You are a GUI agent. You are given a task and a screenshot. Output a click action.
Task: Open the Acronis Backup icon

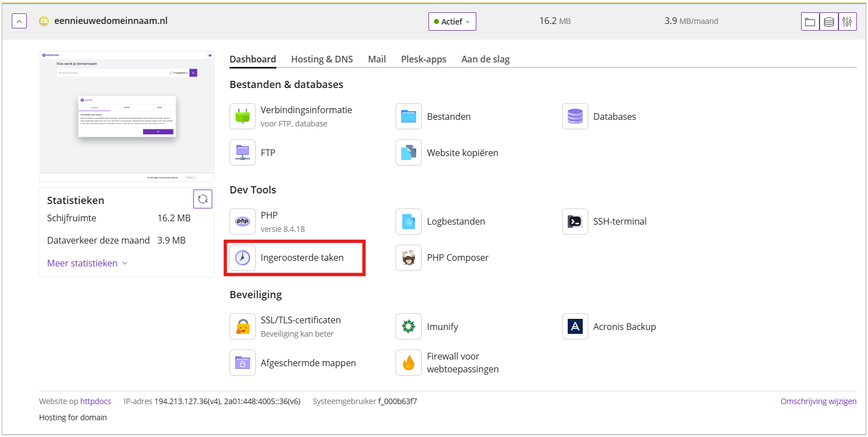tap(575, 326)
